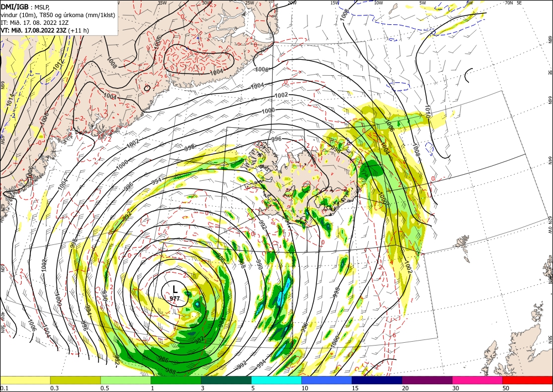The width and height of the screenshot is (553, 392).
Task: Click the light green 0.5 mm legend block
Action: (x=126, y=380)
